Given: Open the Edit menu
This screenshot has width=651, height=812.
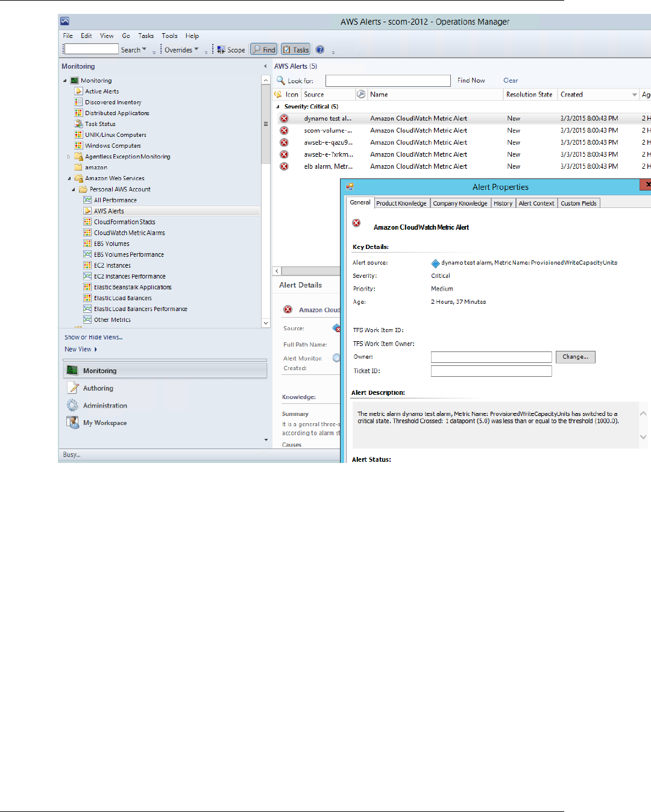Looking at the screenshot, I should click(x=86, y=36).
